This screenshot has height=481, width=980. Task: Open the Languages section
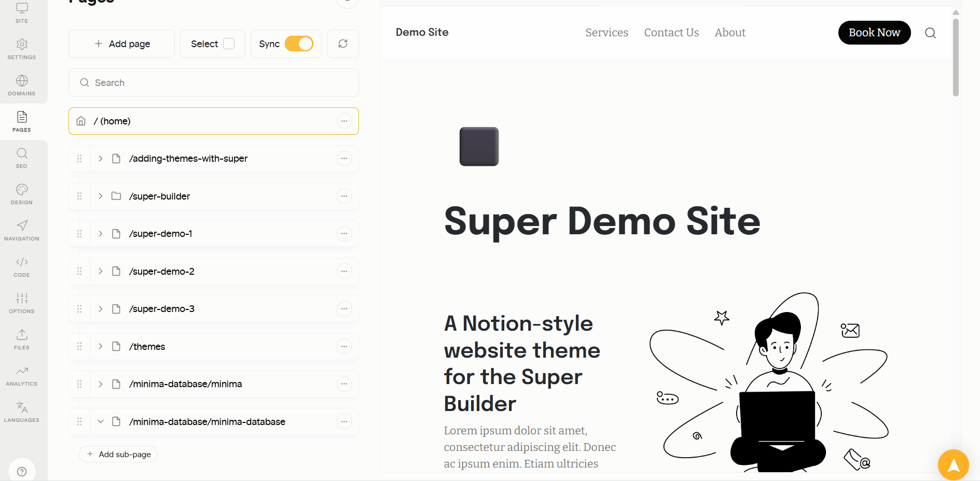22,412
